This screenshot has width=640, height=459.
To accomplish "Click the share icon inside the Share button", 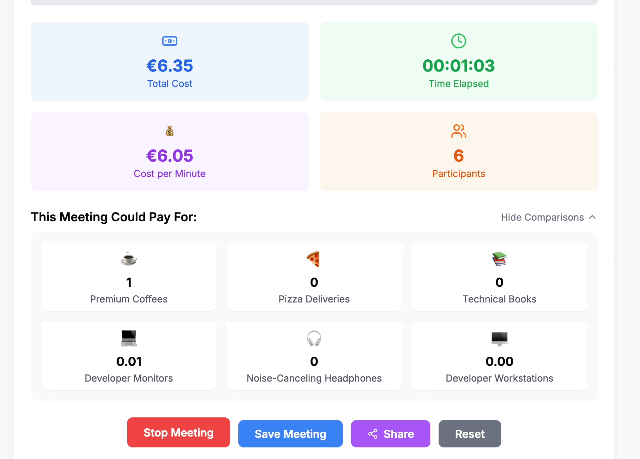I will click(x=372, y=434).
